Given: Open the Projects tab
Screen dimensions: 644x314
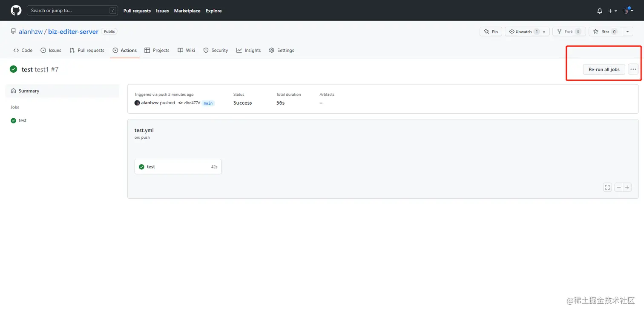Looking at the screenshot, I should click(157, 50).
